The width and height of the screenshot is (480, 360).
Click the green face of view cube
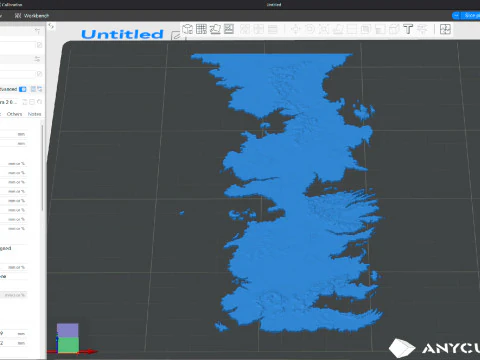click(x=68, y=345)
